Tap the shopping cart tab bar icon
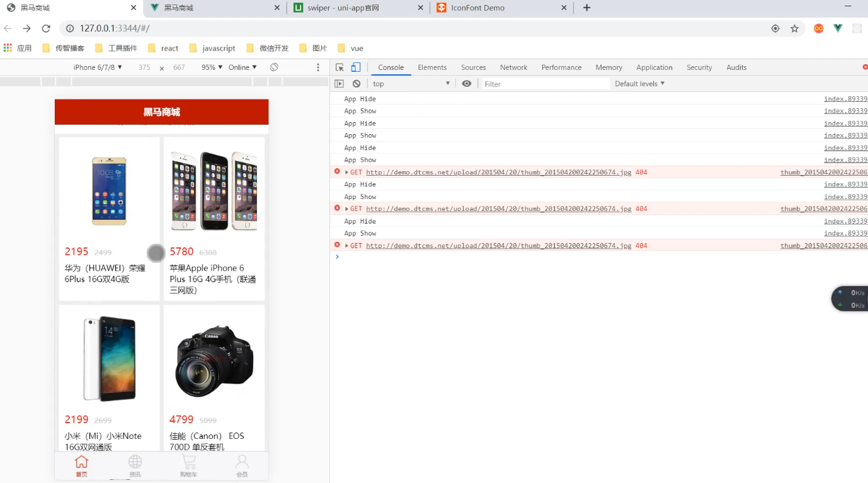The image size is (868, 483). click(188, 467)
